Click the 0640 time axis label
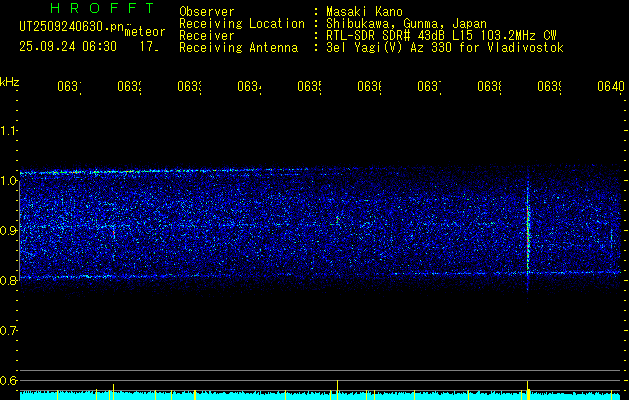 [611, 87]
